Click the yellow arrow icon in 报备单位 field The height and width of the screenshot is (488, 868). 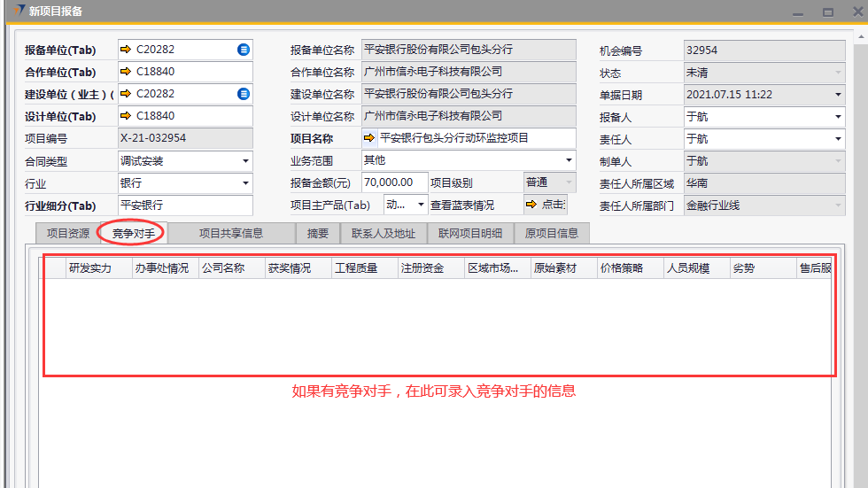[x=125, y=50]
